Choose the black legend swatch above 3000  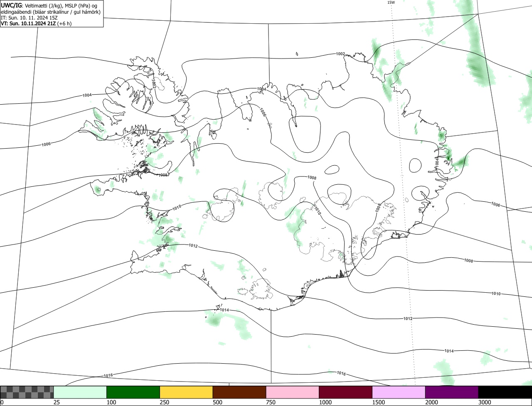point(505,392)
